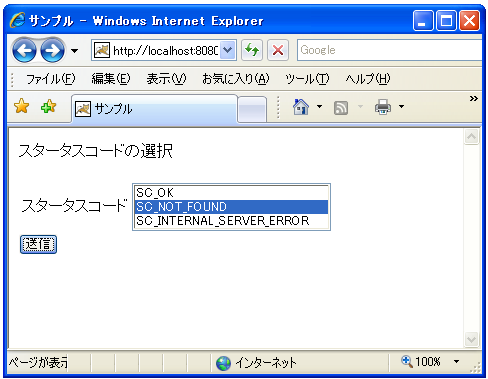The width and height of the screenshot is (488, 379).
Task: Go forward with the Forward arrow button
Action: pos(52,51)
